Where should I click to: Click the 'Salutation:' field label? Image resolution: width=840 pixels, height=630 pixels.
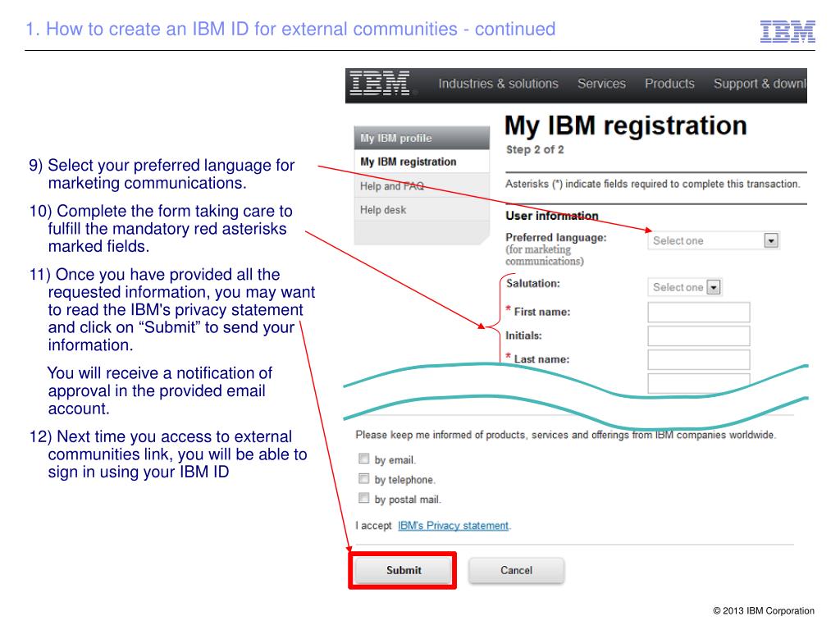coord(532,283)
